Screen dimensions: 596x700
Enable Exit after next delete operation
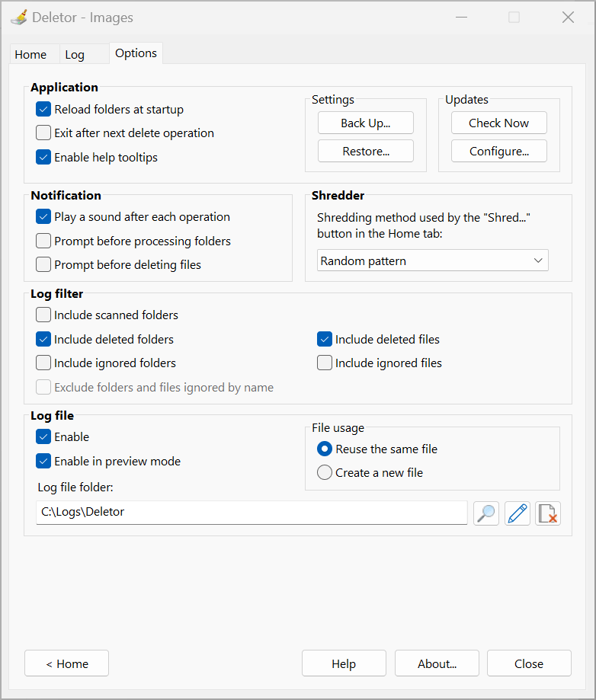point(43,133)
